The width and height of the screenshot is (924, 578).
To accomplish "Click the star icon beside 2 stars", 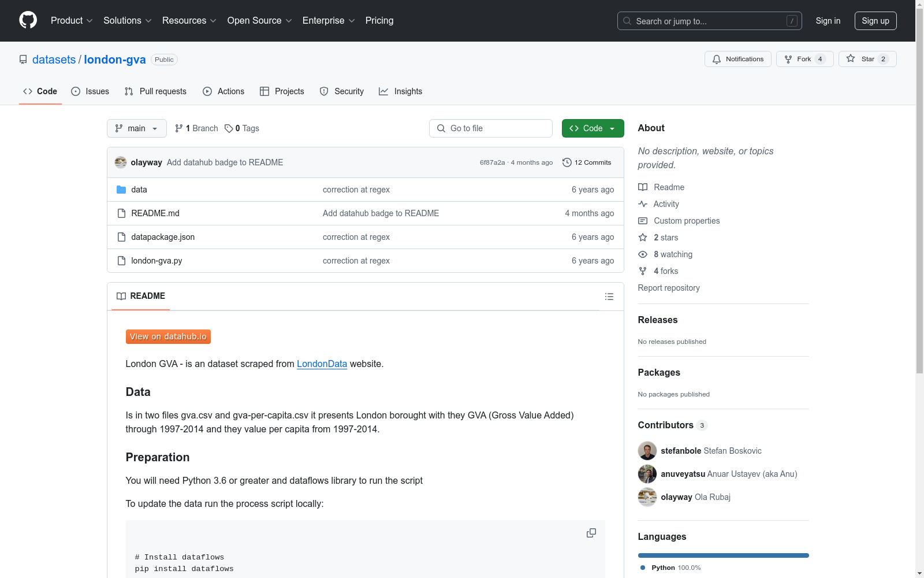I will (x=643, y=238).
